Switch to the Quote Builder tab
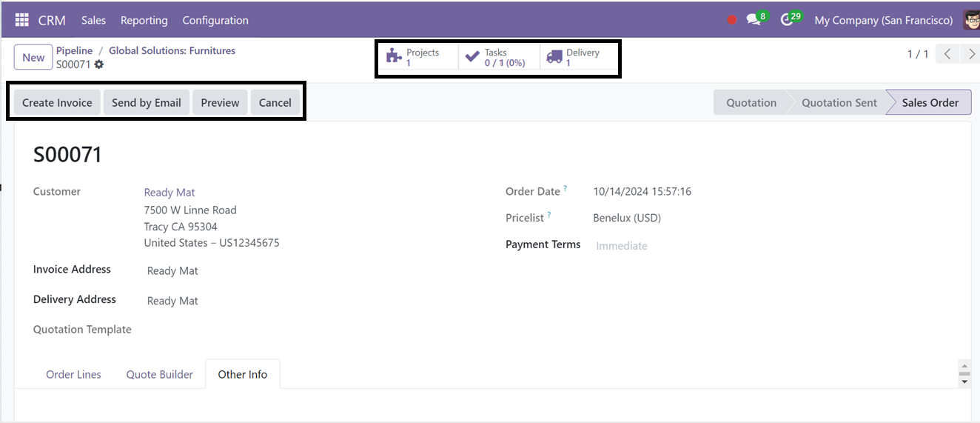This screenshot has height=423, width=980. point(159,374)
